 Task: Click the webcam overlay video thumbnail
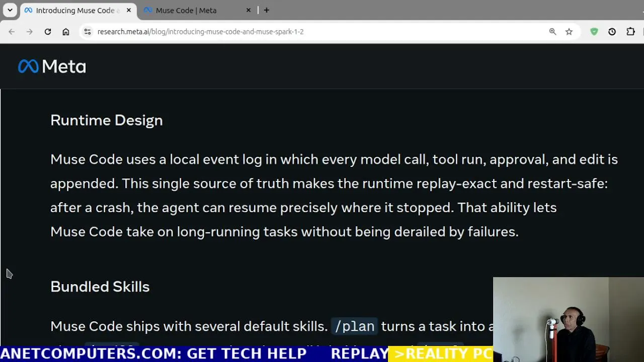[x=569, y=319]
